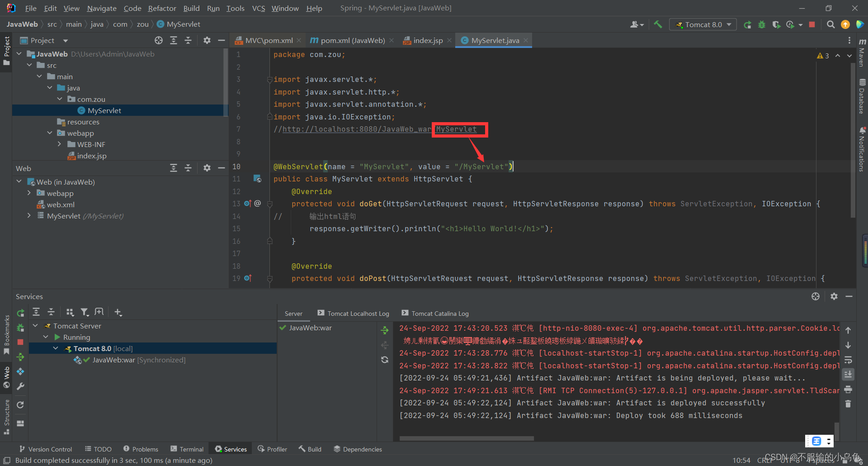The height and width of the screenshot is (466, 868).
Task: Run Tomcat with the rerun icon in top toolbar
Action: coord(748,24)
